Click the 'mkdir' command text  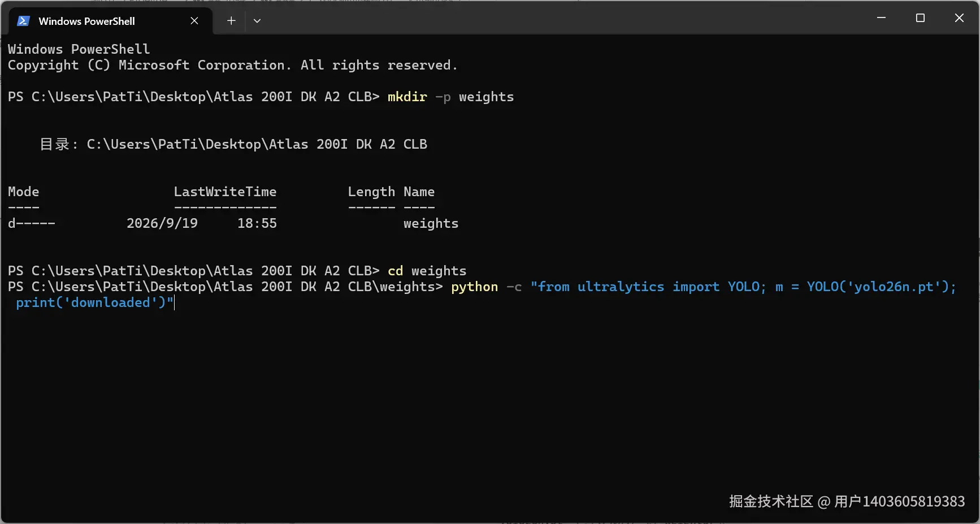[x=407, y=97]
